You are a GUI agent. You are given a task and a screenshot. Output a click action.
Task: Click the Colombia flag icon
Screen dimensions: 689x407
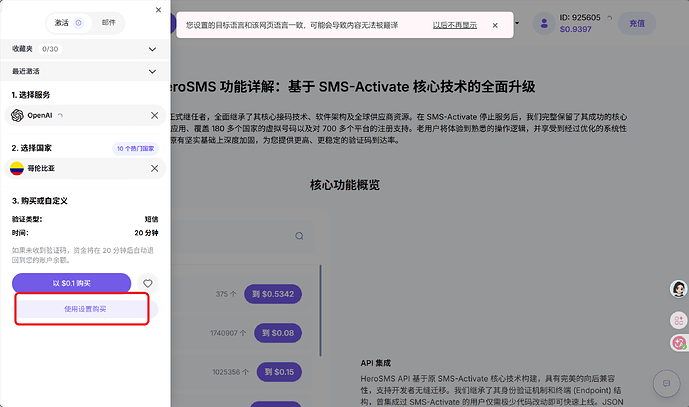coord(17,168)
